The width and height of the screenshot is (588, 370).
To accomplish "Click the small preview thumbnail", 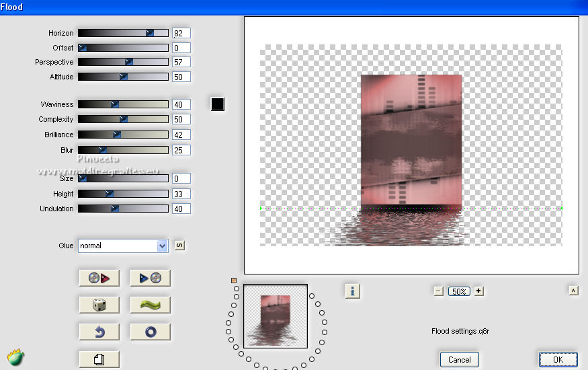I will (x=276, y=316).
